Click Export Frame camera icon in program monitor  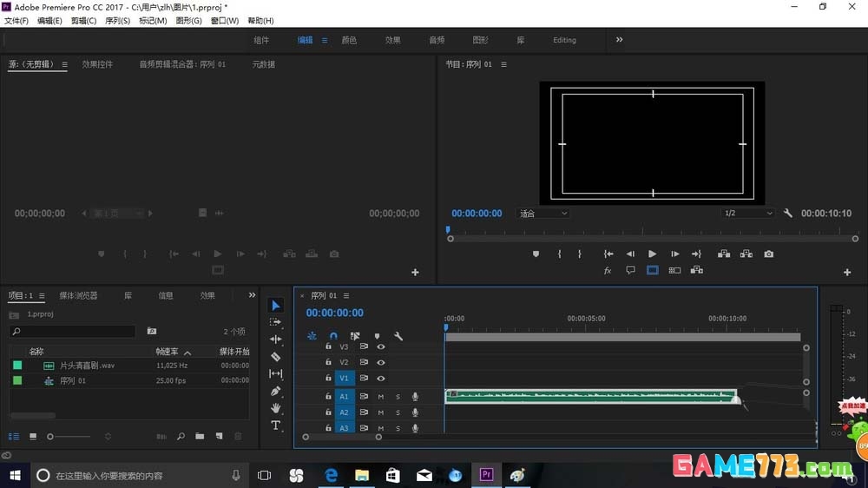pos(769,254)
